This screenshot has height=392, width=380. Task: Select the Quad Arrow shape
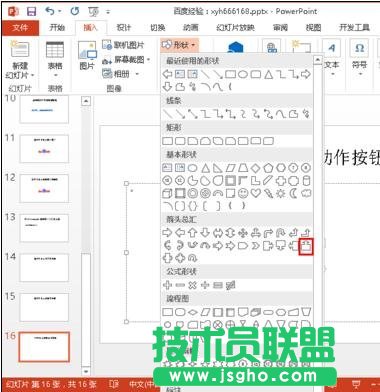(x=243, y=233)
